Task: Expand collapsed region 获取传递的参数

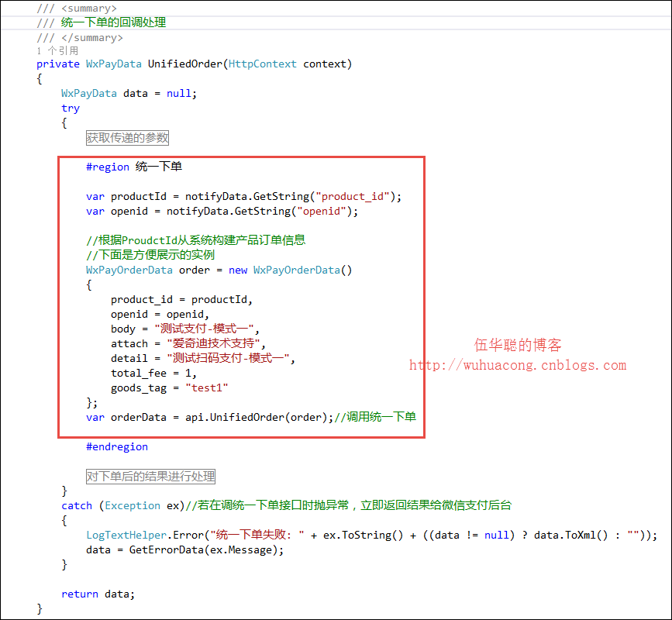Action: tap(127, 138)
